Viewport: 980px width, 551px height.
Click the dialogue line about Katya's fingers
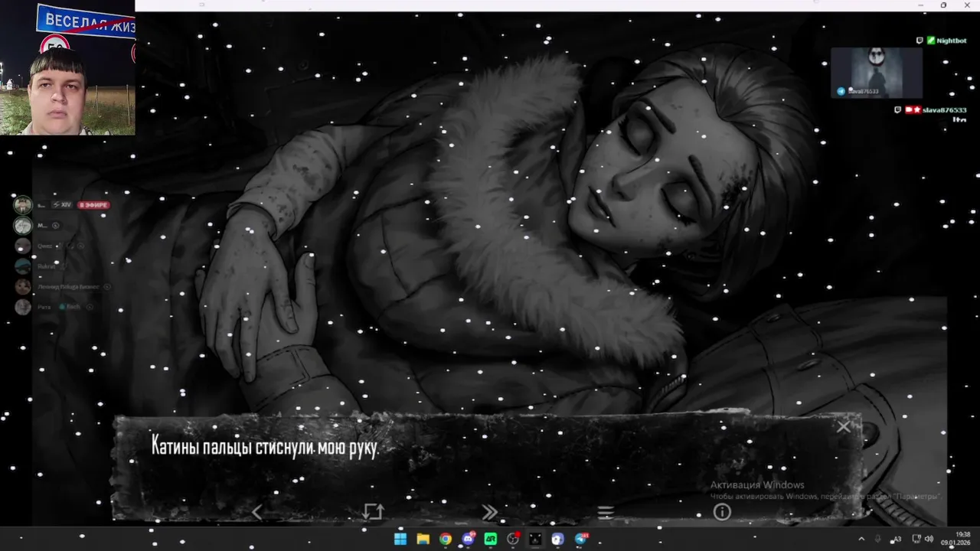[265, 446]
